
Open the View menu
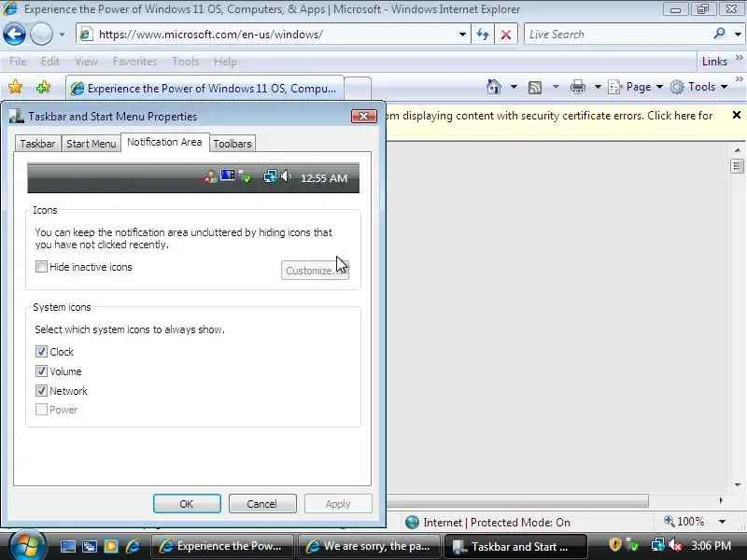coord(86,62)
